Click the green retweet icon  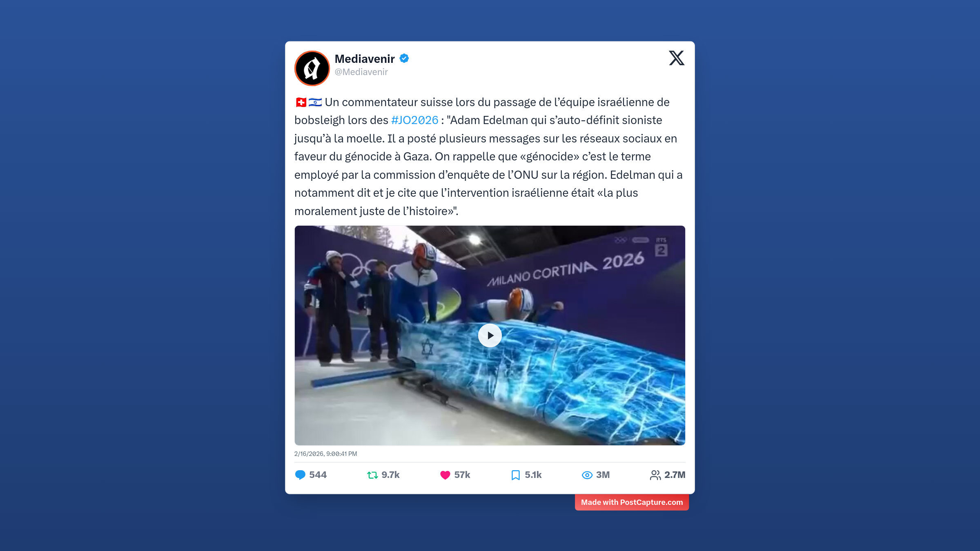point(372,475)
